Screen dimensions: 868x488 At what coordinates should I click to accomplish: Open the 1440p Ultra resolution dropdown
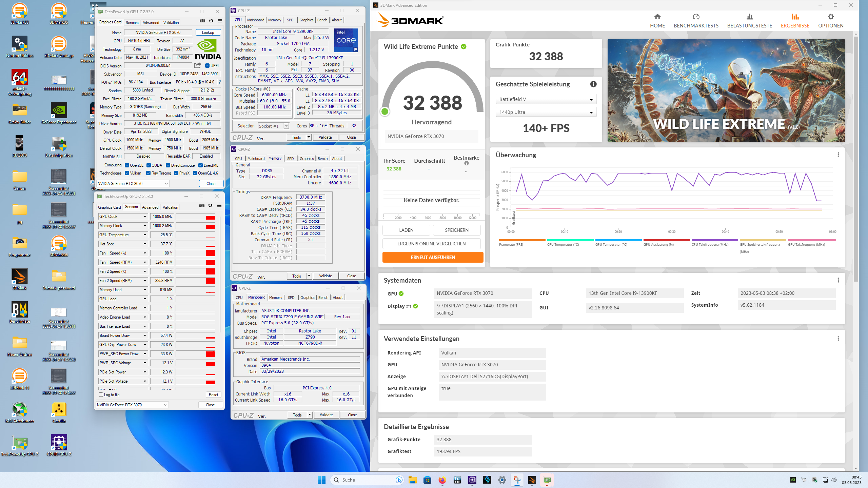tap(546, 112)
